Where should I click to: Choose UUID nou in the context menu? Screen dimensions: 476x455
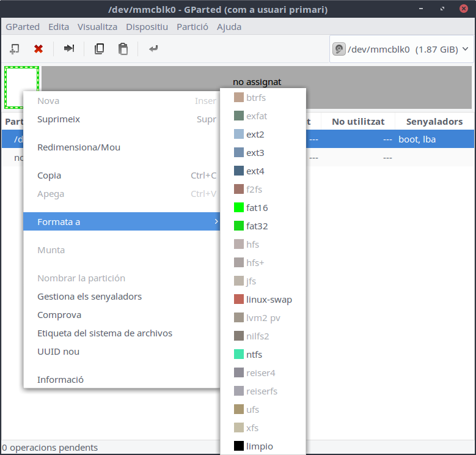coord(122,352)
